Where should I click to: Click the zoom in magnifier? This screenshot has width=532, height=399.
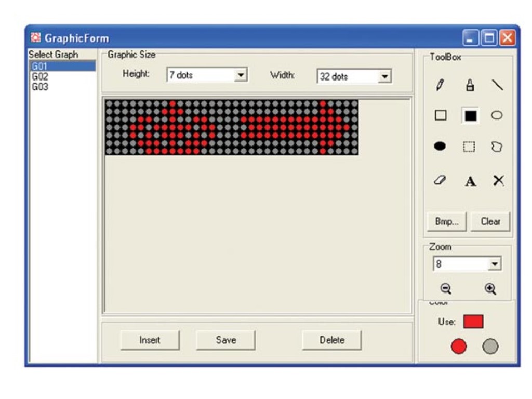[490, 289]
